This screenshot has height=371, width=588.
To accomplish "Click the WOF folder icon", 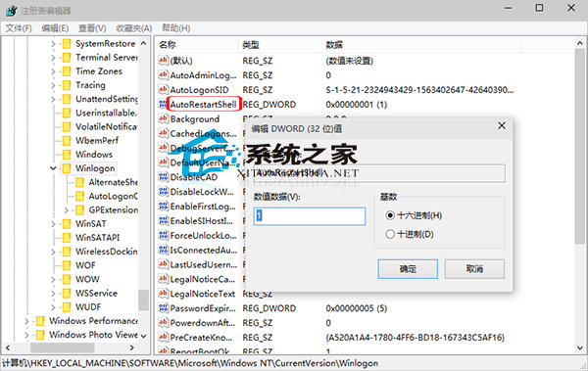I will (x=67, y=265).
